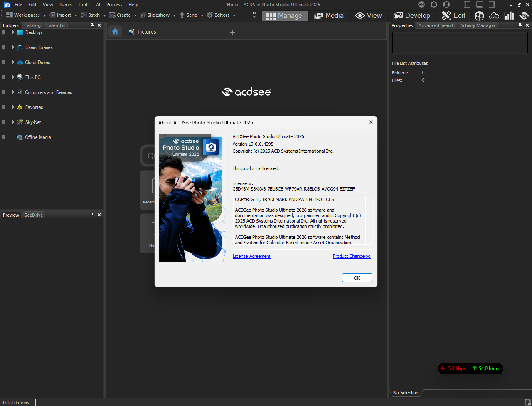Toggle Easy-Select marker beside Favorites

tap(4, 107)
